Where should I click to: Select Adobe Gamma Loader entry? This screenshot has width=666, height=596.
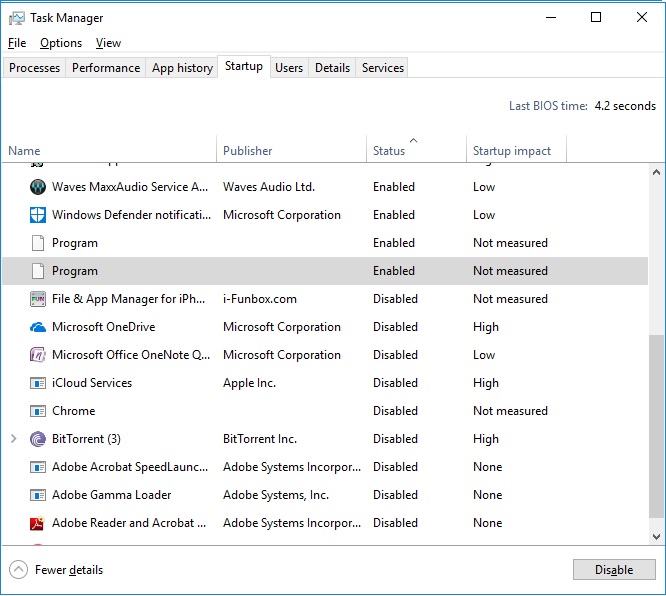pos(111,495)
